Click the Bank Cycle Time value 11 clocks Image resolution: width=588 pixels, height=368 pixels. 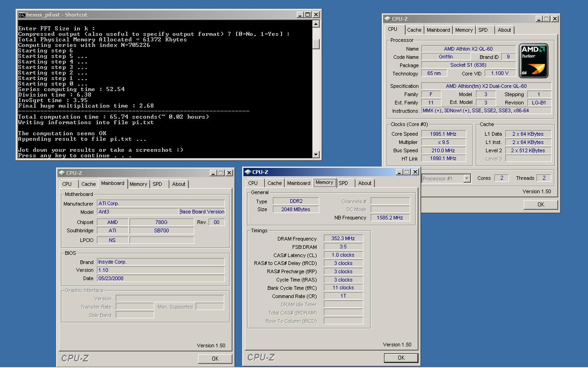[343, 287]
